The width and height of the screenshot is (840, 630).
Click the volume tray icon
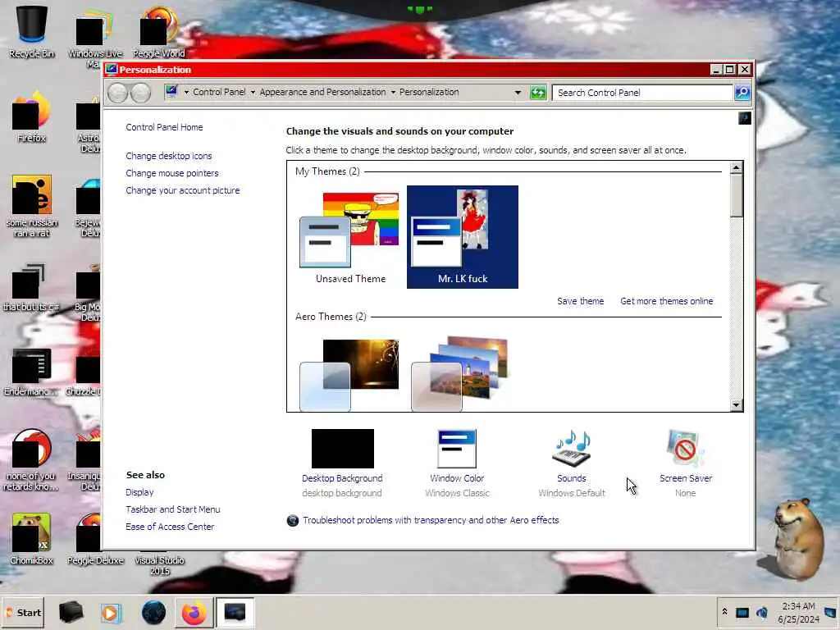click(x=762, y=612)
